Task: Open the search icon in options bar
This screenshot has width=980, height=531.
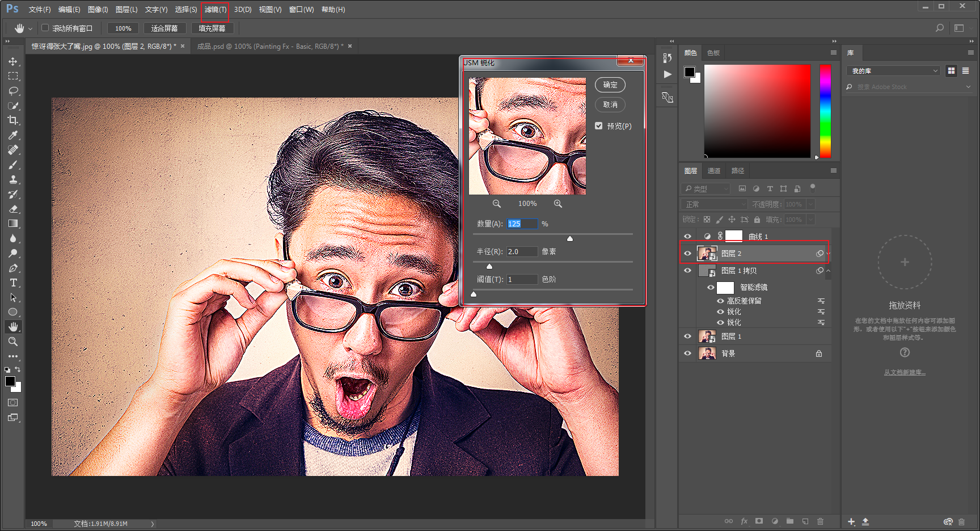Action: [940, 28]
